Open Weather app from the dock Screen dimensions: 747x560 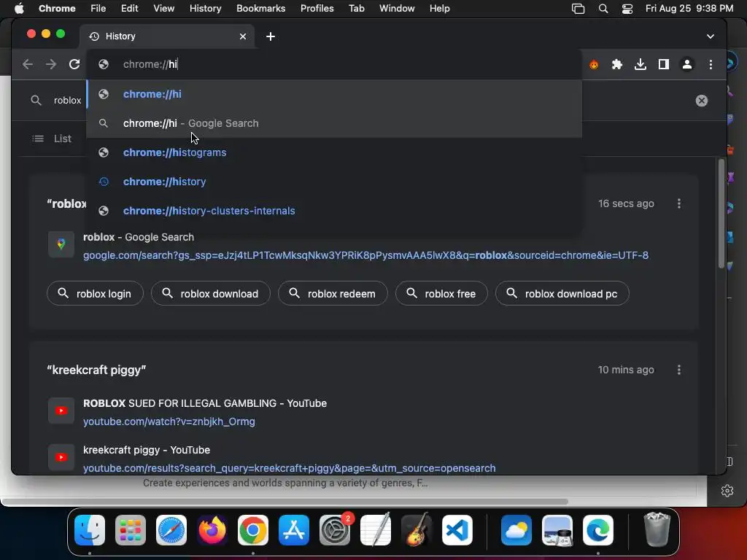(516, 530)
